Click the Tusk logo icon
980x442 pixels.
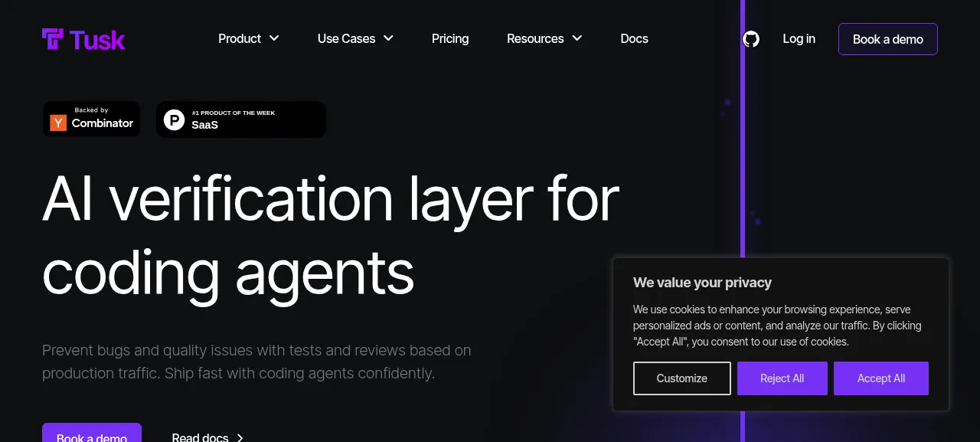click(53, 39)
